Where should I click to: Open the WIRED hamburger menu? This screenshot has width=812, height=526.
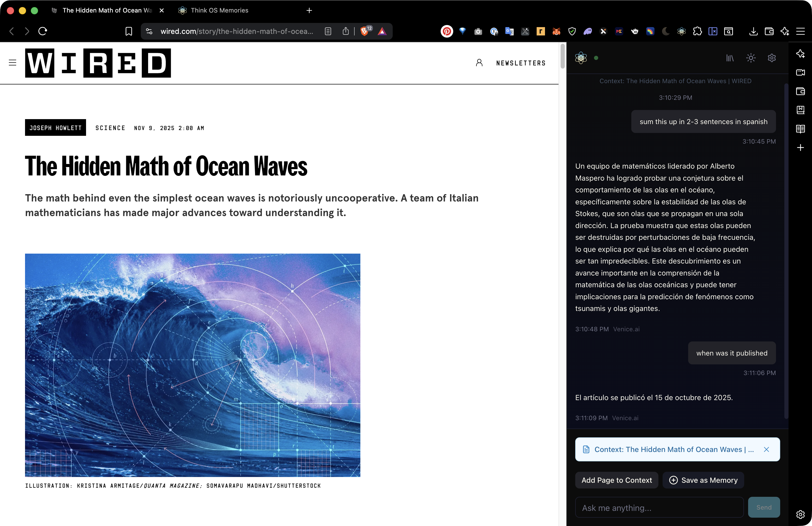point(13,63)
